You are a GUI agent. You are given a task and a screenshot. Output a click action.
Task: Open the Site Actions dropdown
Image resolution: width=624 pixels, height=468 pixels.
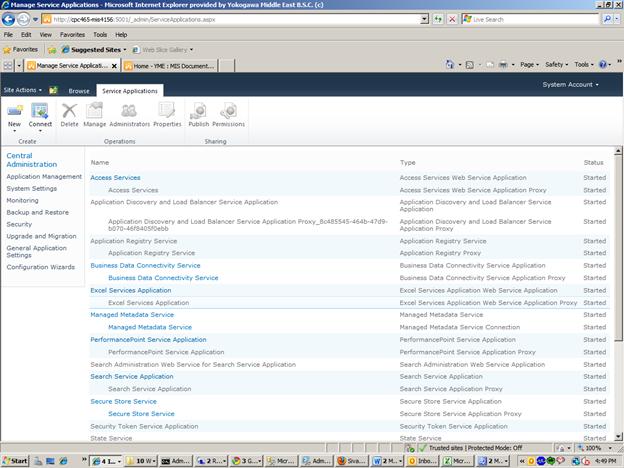pos(23,90)
